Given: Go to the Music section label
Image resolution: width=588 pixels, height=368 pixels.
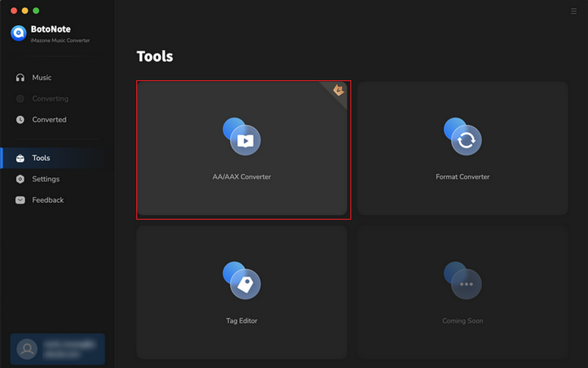Looking at the screenshot, I should 42,78.
